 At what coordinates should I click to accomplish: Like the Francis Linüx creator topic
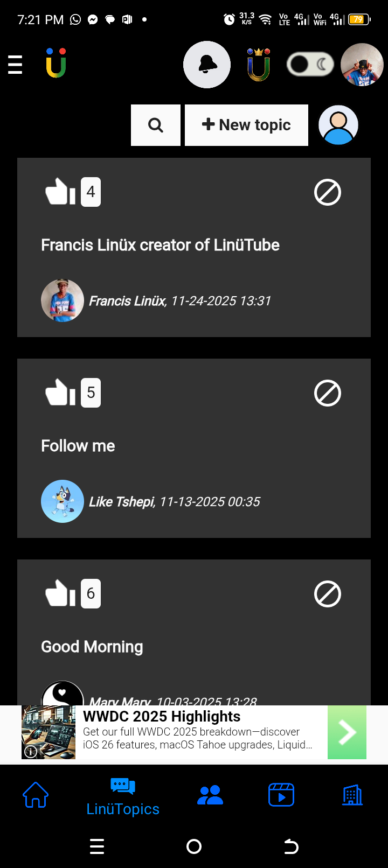click(60, 192)
